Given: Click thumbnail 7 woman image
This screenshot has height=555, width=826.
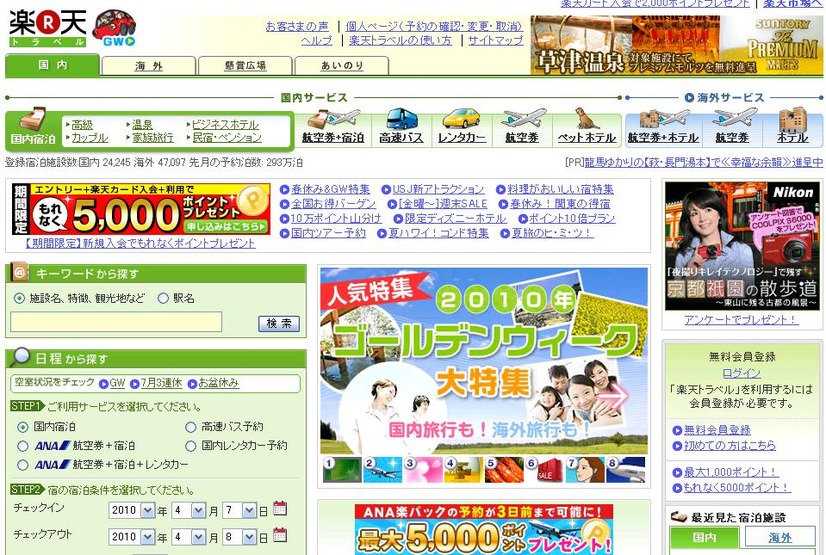Looking at the screenshot, I should (x=585, y=470).
